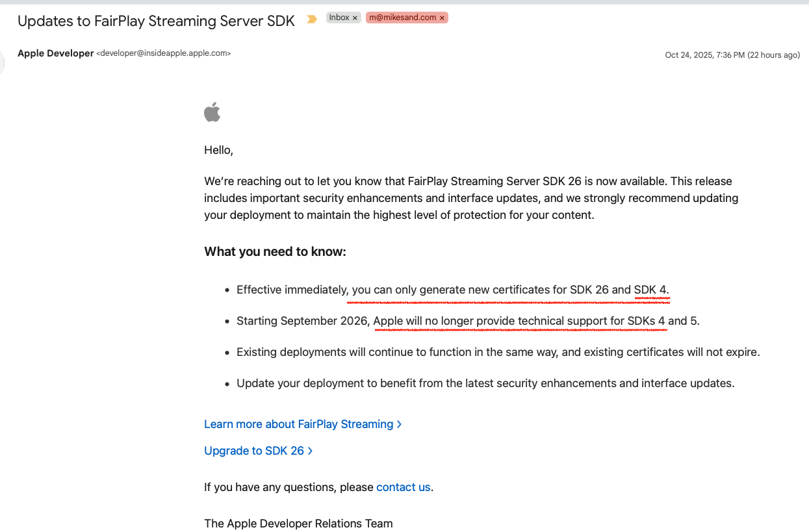This screenshot has height=532, width=809.
Task: Click the email subject Updates to FairPlay Streaming
Action: click(x=156, y=21)
